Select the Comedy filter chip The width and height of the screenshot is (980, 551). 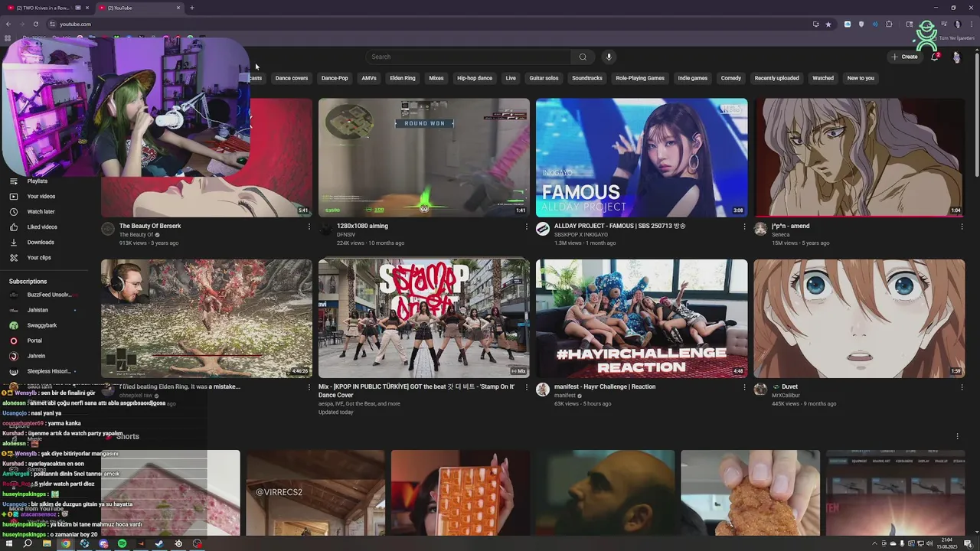pyautogui.click(x=731, y=78)
